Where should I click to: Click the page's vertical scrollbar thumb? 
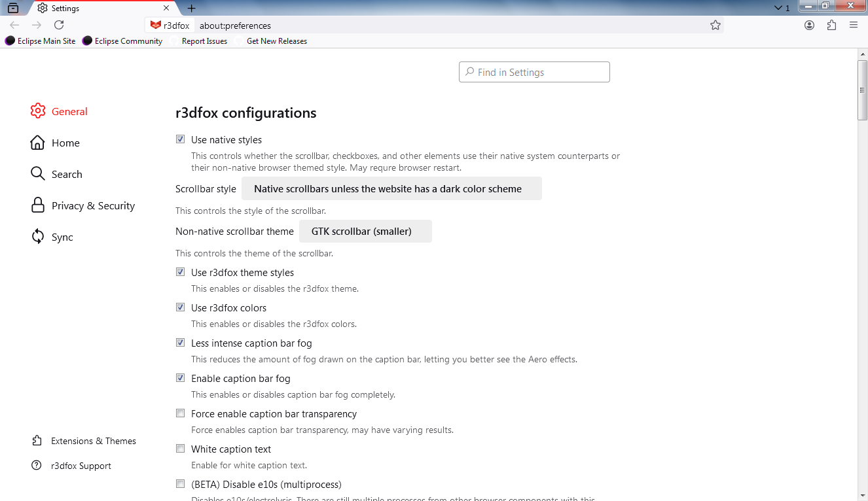tap(863, 90)
